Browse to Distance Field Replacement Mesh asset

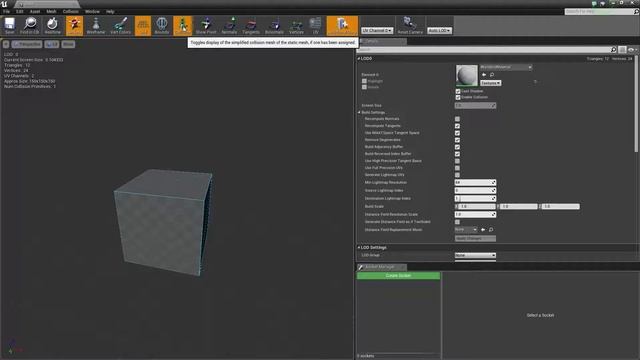(491, 230)
